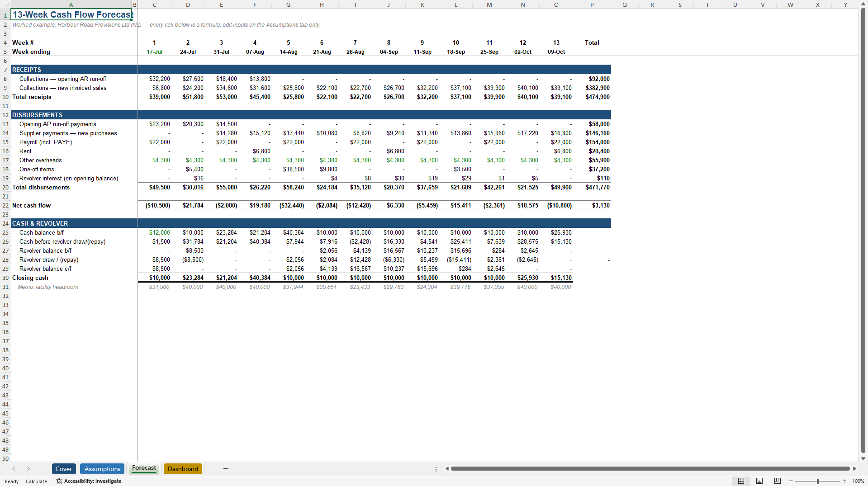The height and width of the screenshot is (486, 868).
Task: Open the Cover sheet tab
Action: [64, 469]
